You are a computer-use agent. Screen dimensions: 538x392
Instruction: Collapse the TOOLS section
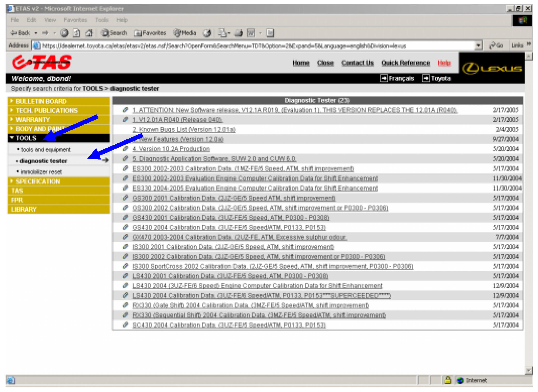click(26, 138)
